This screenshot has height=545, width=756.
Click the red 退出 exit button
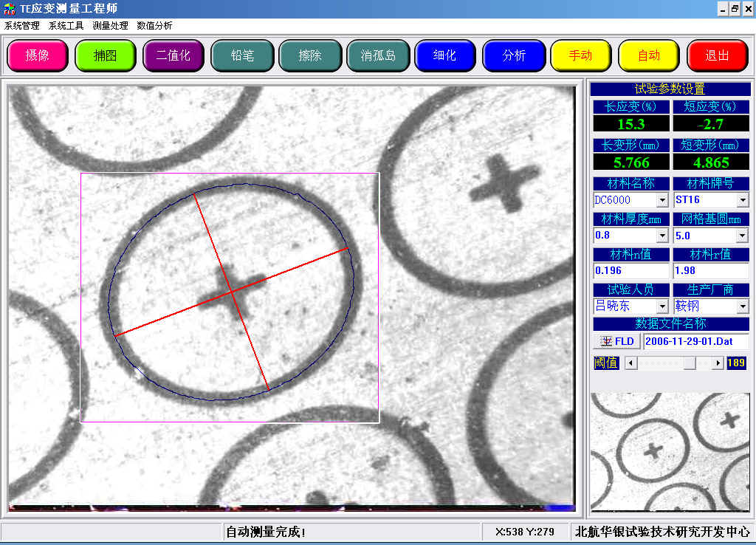tap(718, 55)
